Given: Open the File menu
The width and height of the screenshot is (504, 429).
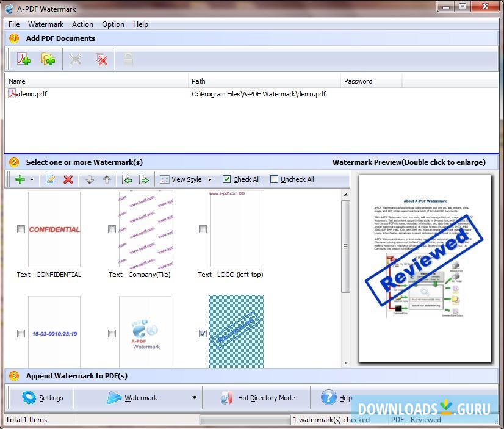Looking at the screenshot, I should click(x=14, y=24).
